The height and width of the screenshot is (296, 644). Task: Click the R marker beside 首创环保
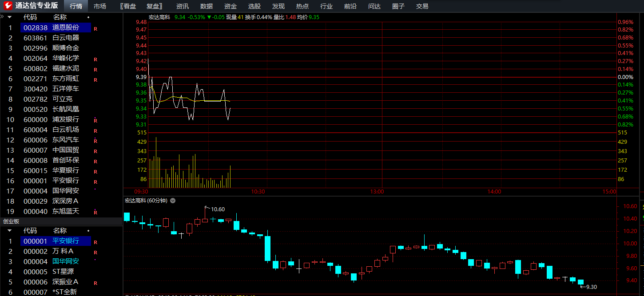click(x=95, y=161)
